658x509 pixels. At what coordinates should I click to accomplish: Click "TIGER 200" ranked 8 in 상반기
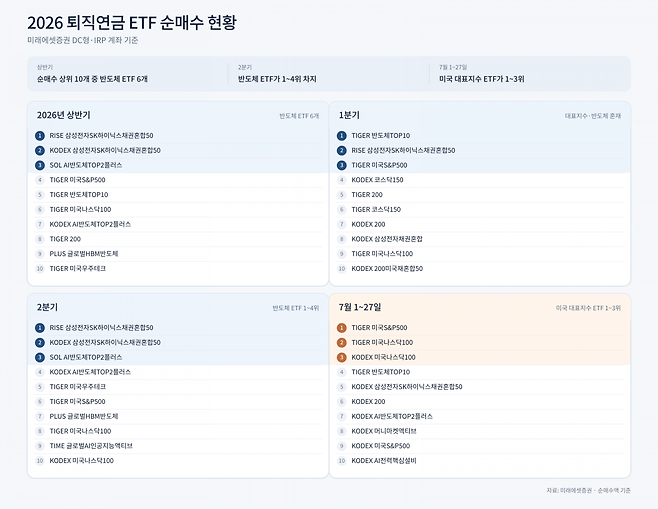(65, 239)
